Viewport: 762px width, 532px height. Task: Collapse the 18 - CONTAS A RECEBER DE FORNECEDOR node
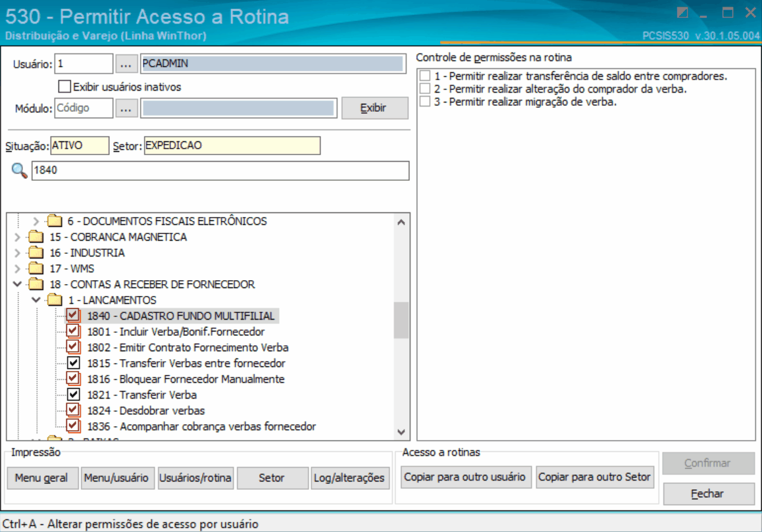(17, 284)
